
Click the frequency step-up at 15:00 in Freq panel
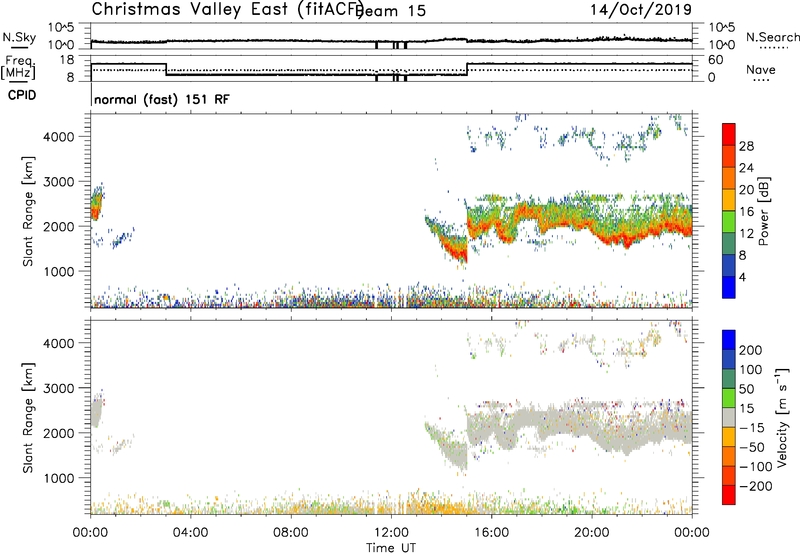click(x=467, y=69)
